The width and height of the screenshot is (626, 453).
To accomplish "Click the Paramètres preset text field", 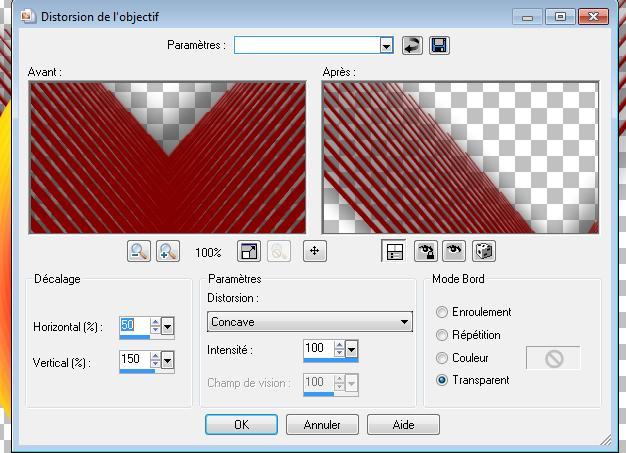I will tap(307, 45).
